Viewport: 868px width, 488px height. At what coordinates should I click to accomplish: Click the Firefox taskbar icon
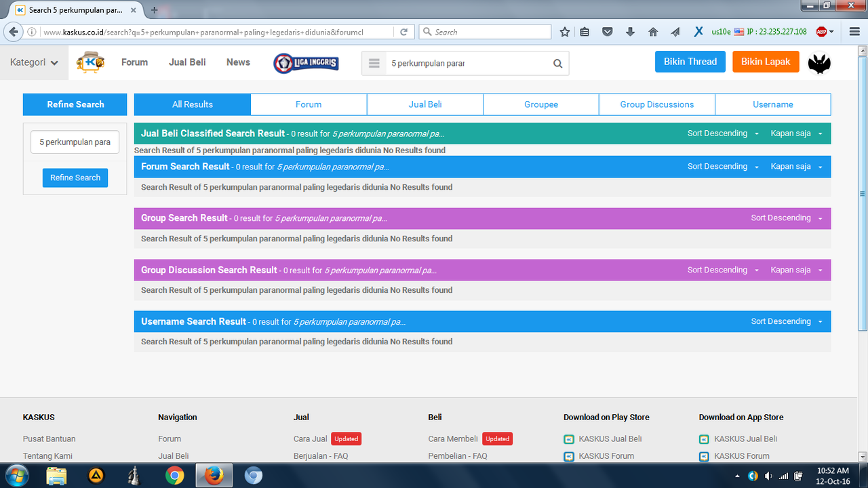[214, 476]
